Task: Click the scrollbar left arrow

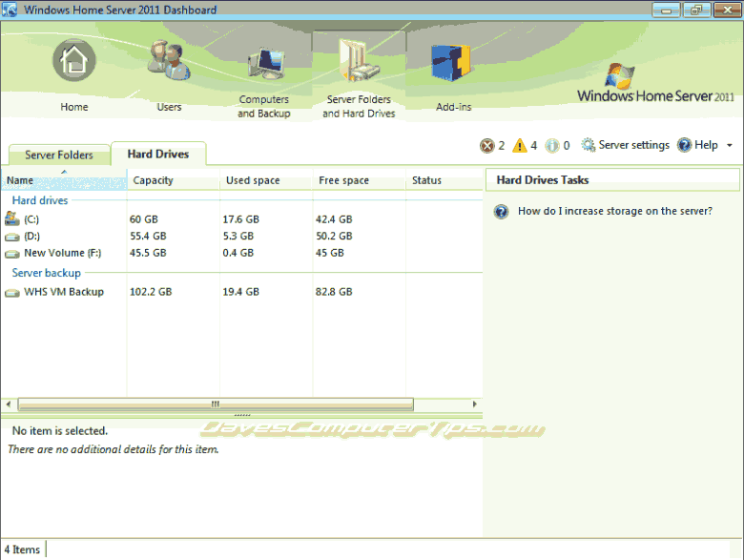Action: pyautogui.click(x=9, y=404)
